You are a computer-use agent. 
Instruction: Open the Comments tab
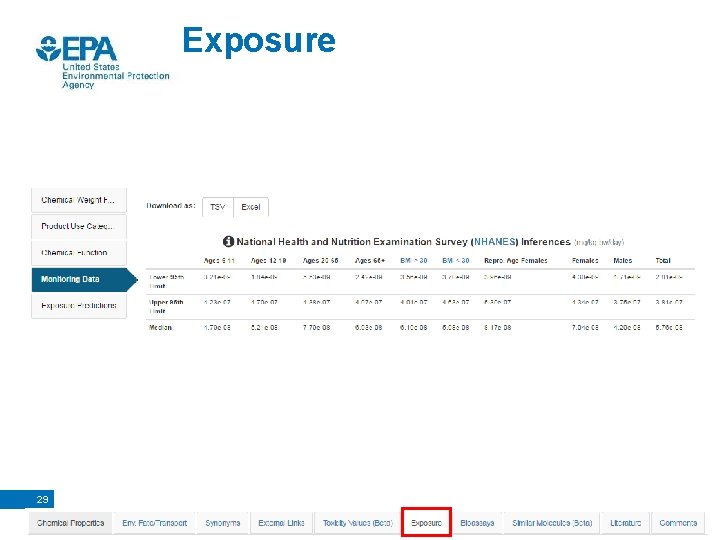678,523
